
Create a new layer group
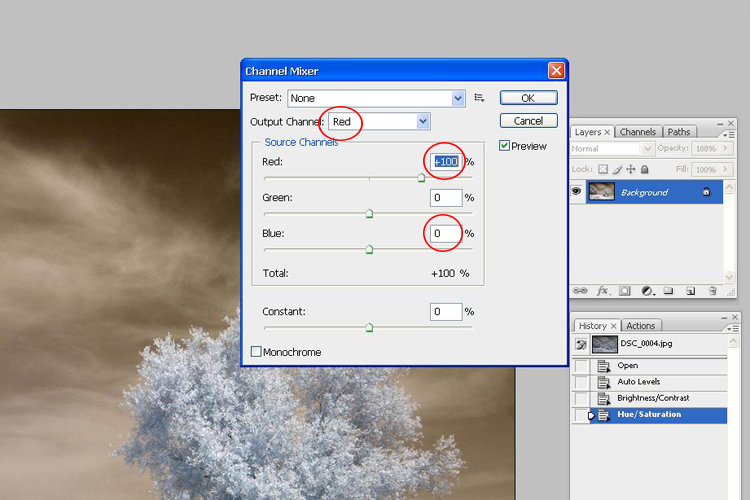pyautogui.click(x=668, y=291)
